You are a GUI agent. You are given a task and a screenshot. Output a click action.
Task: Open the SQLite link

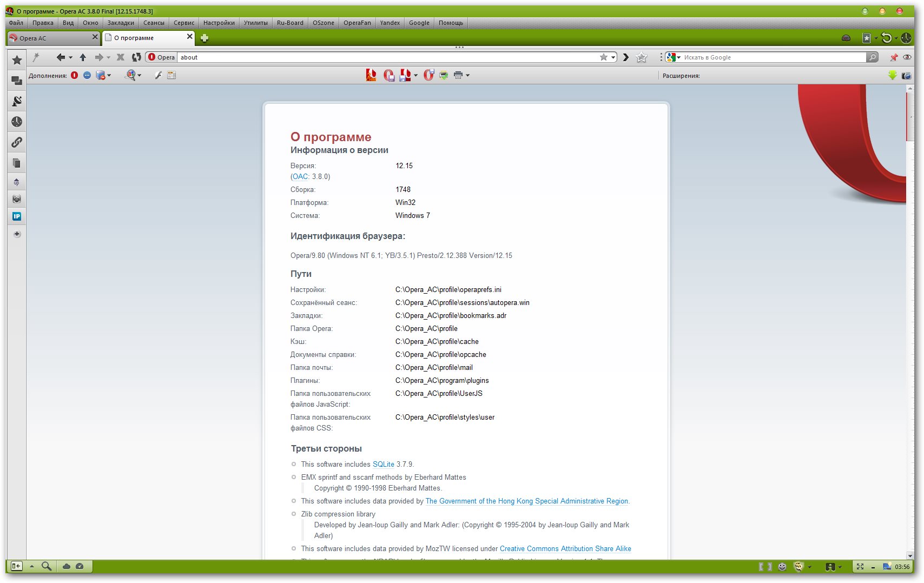pyautogui.click(x=384, y=464)
